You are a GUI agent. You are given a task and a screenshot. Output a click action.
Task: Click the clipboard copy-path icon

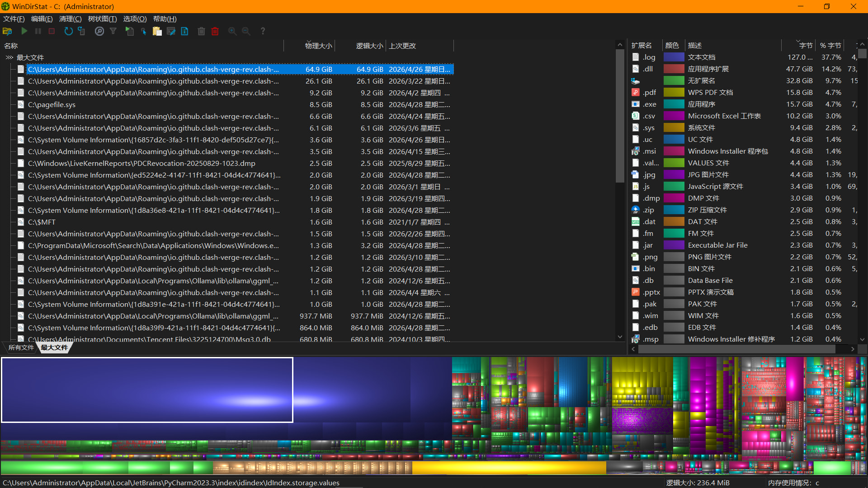pyautogui.click(x=157, y=31)
